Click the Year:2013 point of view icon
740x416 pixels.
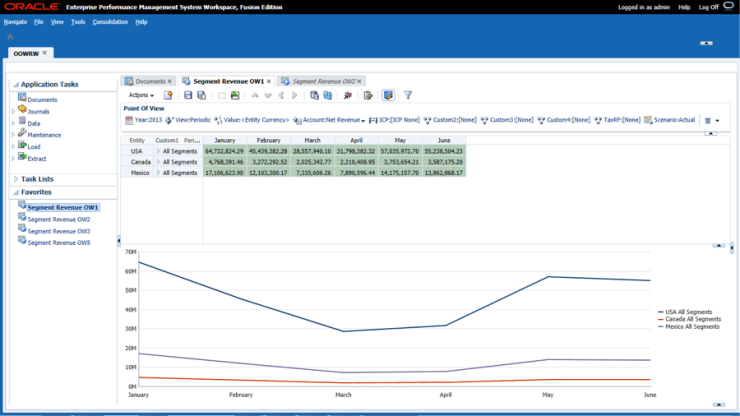tap(128, 120)
